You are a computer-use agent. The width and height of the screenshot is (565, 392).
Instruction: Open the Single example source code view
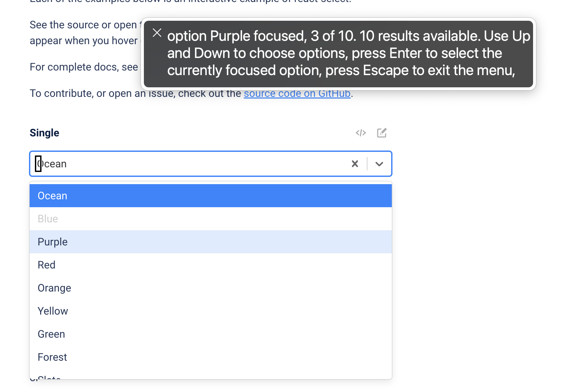pyautogui.click(x=361, y=133)
